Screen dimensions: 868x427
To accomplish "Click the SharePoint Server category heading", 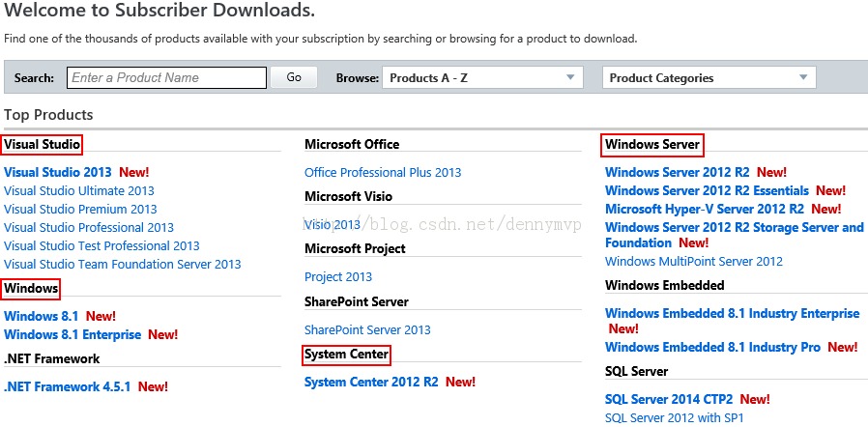I will (357, 302).
